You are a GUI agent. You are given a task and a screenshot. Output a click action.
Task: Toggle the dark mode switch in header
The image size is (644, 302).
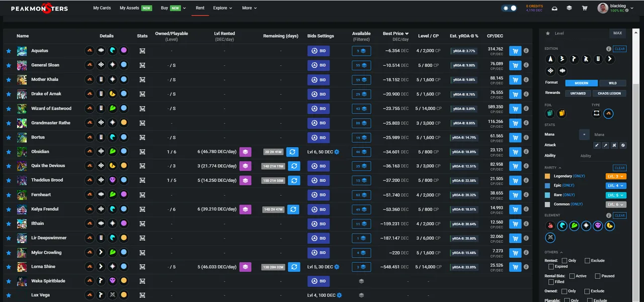(509, 8)
